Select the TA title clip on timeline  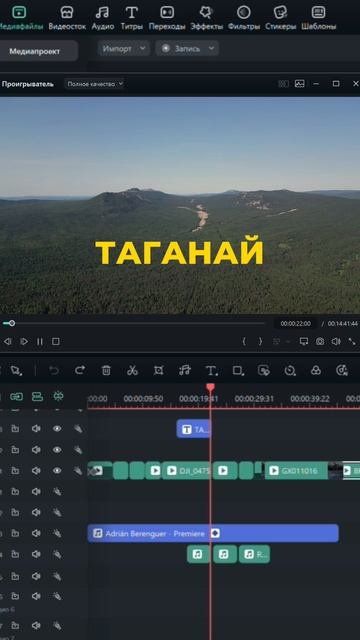(x=193, y=429)
